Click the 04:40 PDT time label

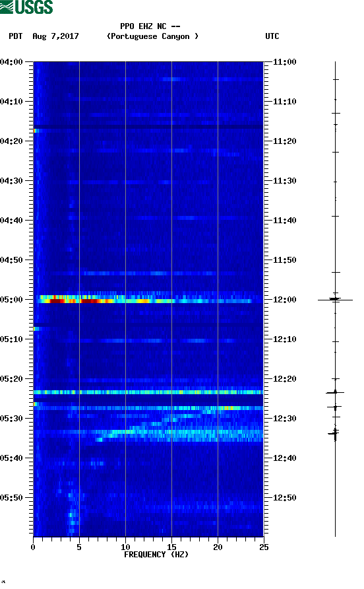(x=11, y=220)
